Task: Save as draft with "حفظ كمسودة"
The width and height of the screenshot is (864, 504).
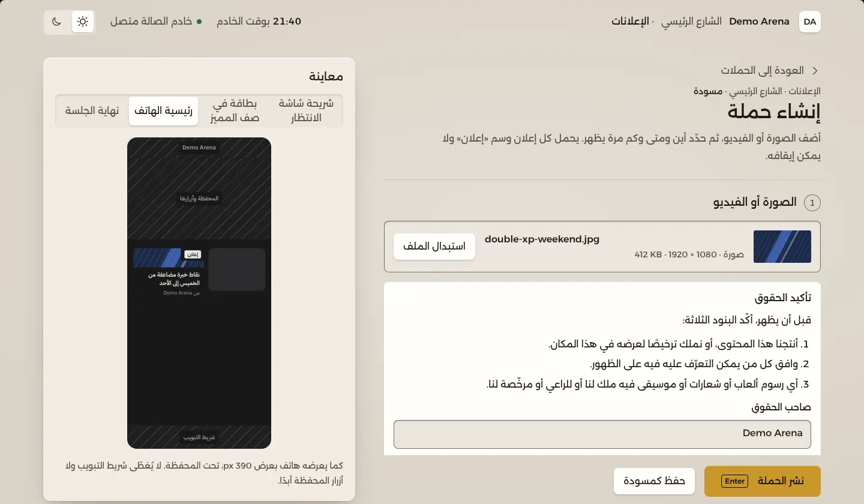Action: click(x=654, y=481)
